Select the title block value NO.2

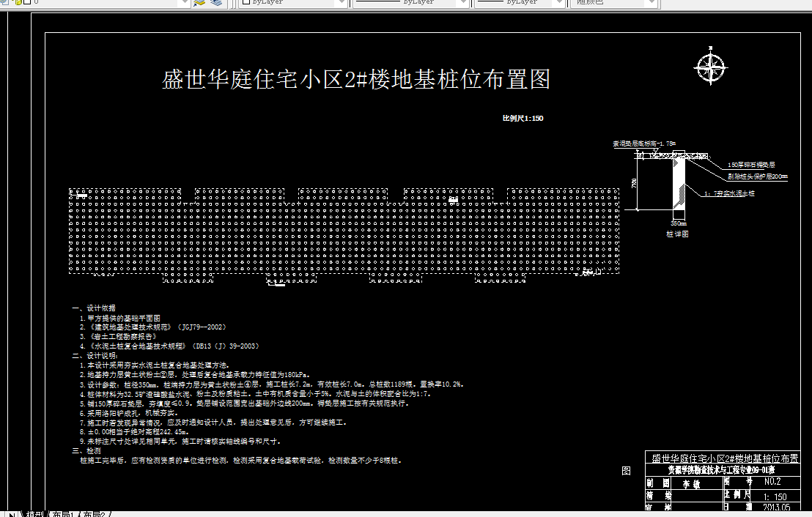click(x=772, y=481)
